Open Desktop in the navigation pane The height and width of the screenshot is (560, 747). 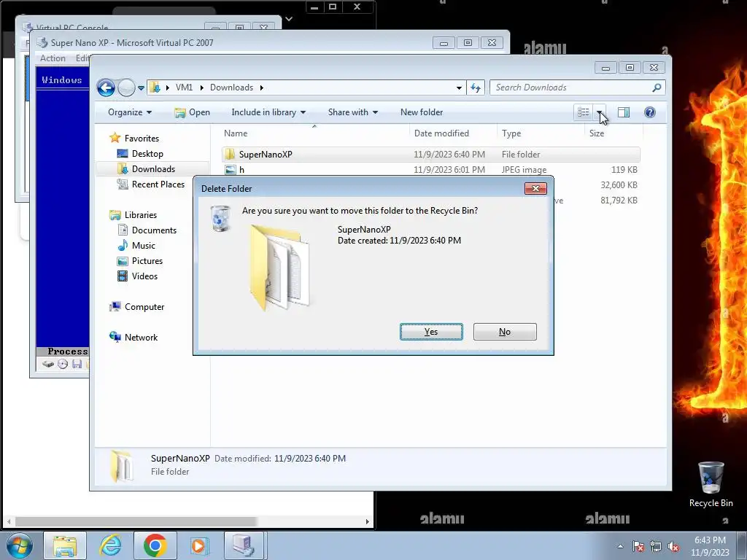pyautogui.click(x=141, y=154)
